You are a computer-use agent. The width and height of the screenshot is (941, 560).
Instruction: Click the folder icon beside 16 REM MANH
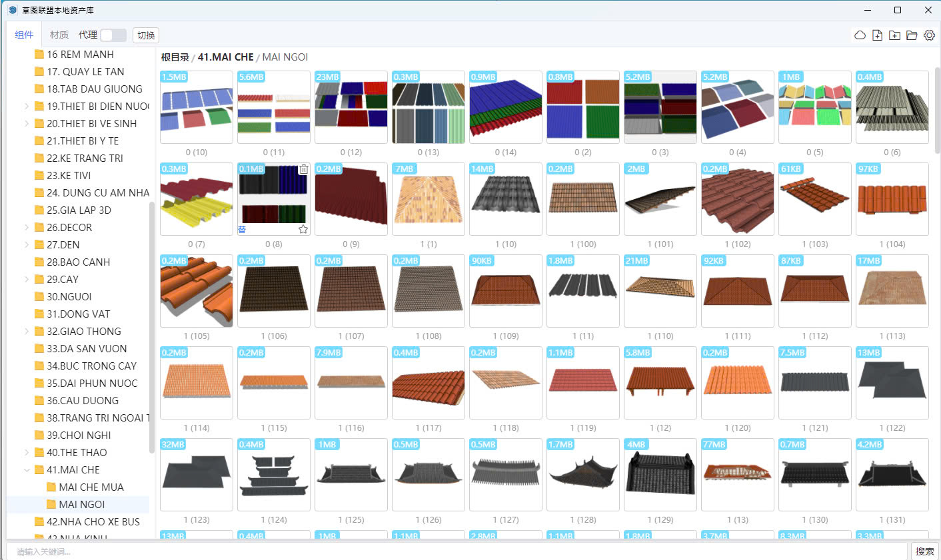(39, 54)
